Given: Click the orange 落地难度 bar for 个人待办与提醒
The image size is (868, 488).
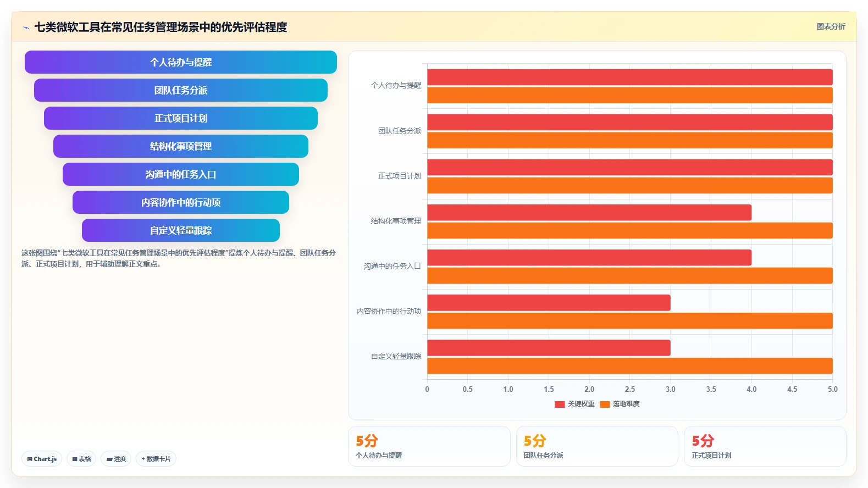Looking at the screenshot, I should click(630, 95).
